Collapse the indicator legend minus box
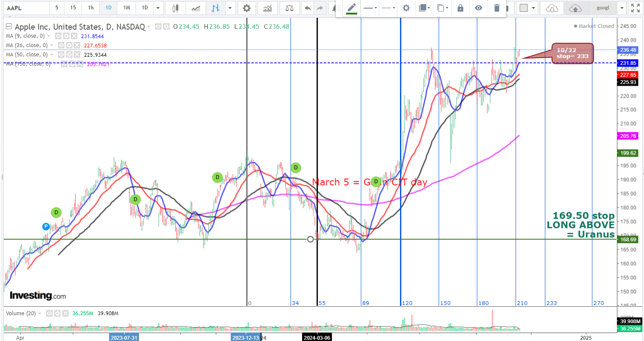 pyautogui.click(x=8, y=27)
